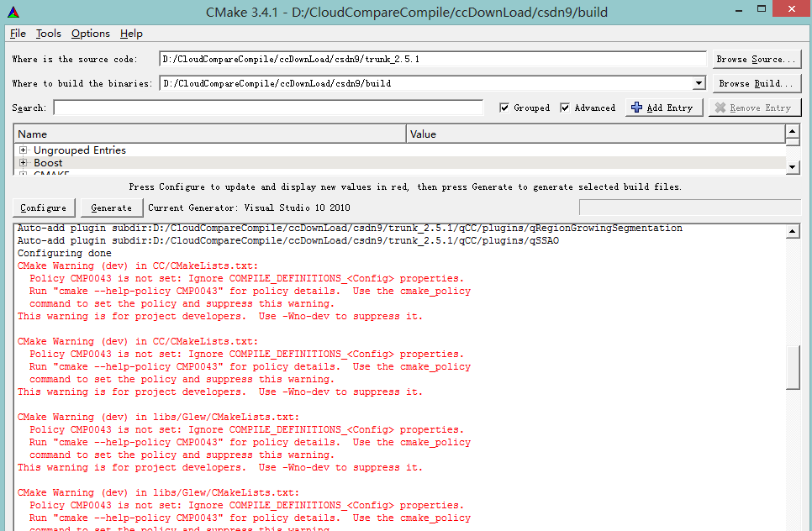This screenshot has width=812, height=531.
Task: Disable the Advanced checkbox
Action: pos(566,108)
